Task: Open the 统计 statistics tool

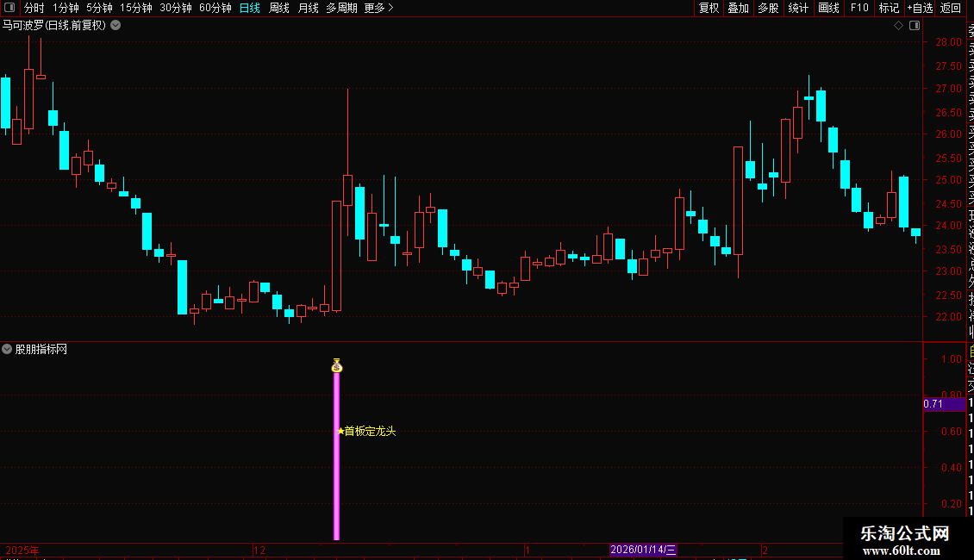Action: point(798,8)
